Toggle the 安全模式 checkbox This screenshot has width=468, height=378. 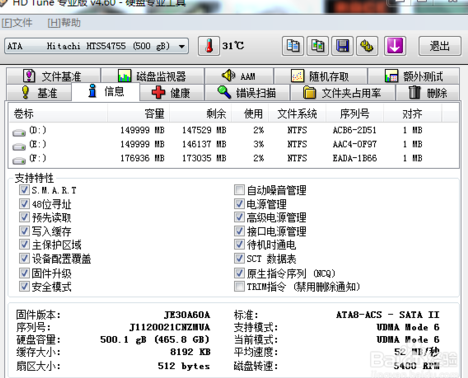pos(24,286)
